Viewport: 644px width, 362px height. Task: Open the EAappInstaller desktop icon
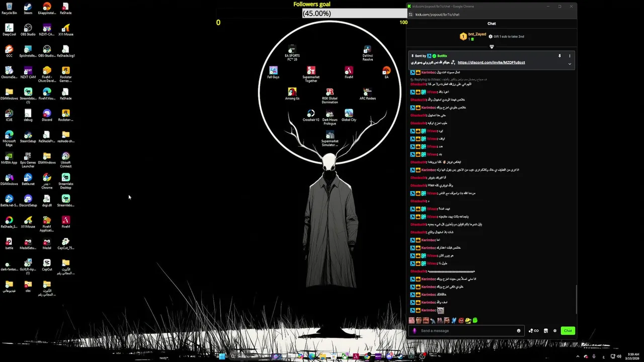(x=47, y=9)
